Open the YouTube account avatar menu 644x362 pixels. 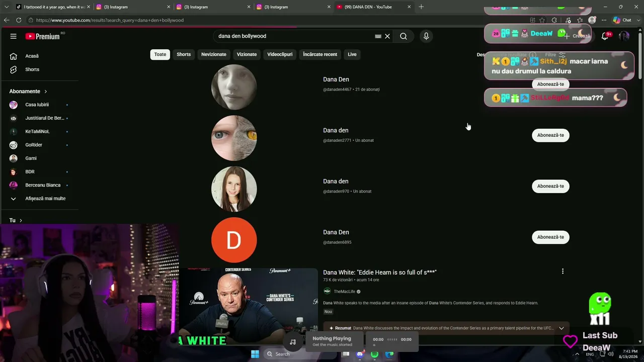point(624,36)
